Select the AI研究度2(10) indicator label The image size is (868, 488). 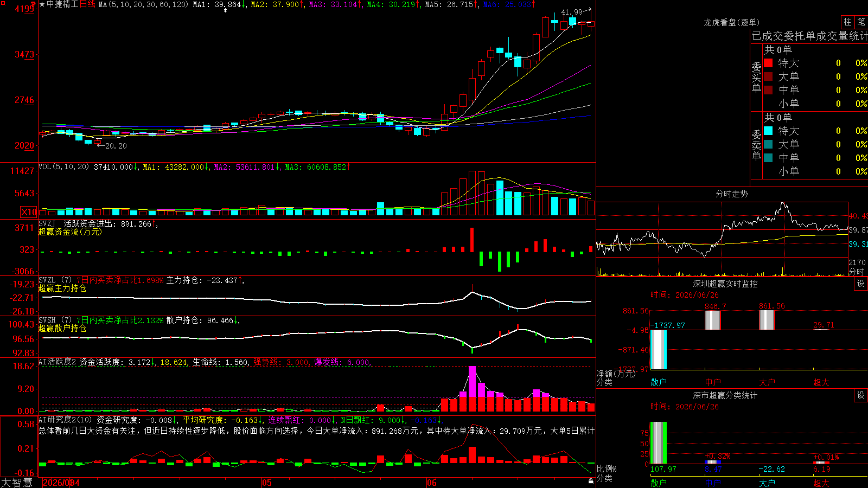tap(65, 420)
